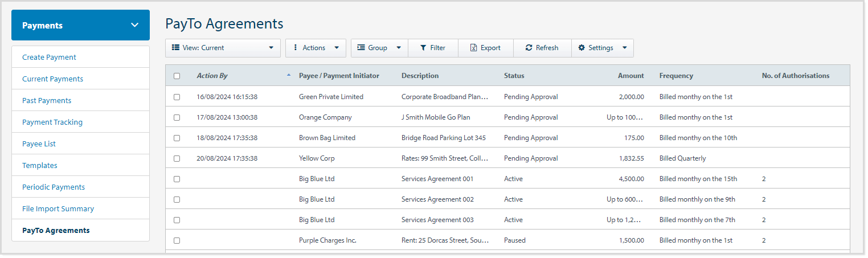Open the View: Current dropdown
This screenshot has width=868, height=258.
point(223,48)
